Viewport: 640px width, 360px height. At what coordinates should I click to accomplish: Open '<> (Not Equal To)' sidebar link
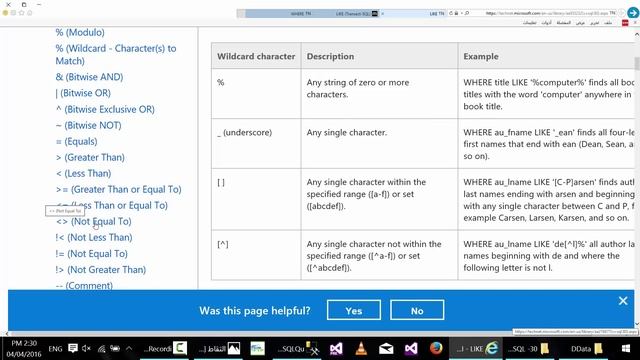point(94,221)
